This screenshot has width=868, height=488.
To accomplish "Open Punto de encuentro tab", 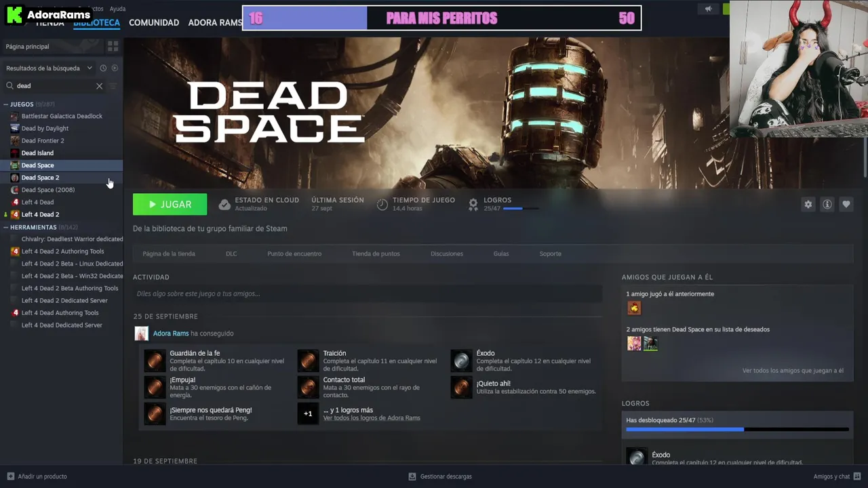I will click(294, 253).
